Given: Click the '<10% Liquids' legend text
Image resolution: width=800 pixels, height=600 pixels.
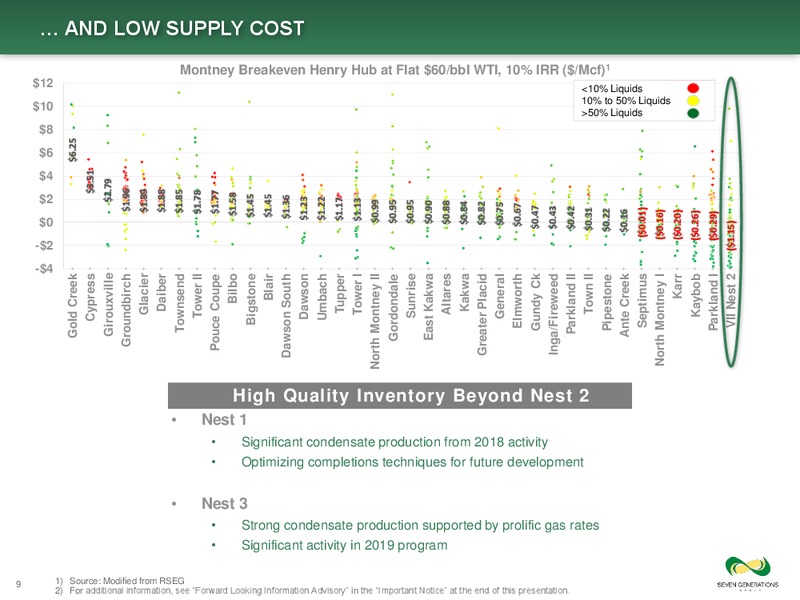Looking at the screenshot, I should (x=612, y=89).
